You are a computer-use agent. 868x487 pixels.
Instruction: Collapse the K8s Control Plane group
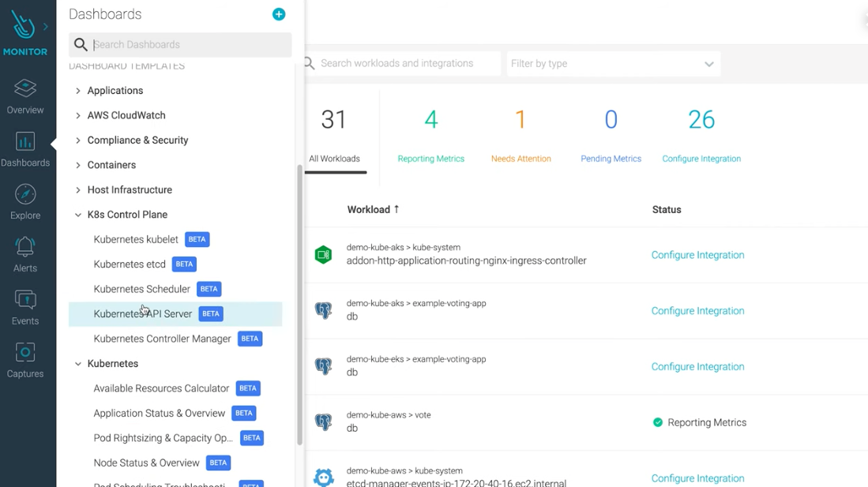pos(77,215)
